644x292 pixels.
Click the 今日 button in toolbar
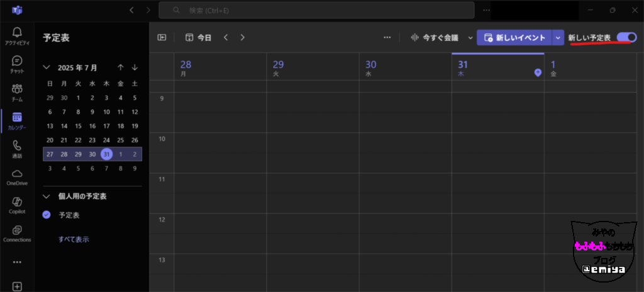pyautogui.click(x=199, y=38)
